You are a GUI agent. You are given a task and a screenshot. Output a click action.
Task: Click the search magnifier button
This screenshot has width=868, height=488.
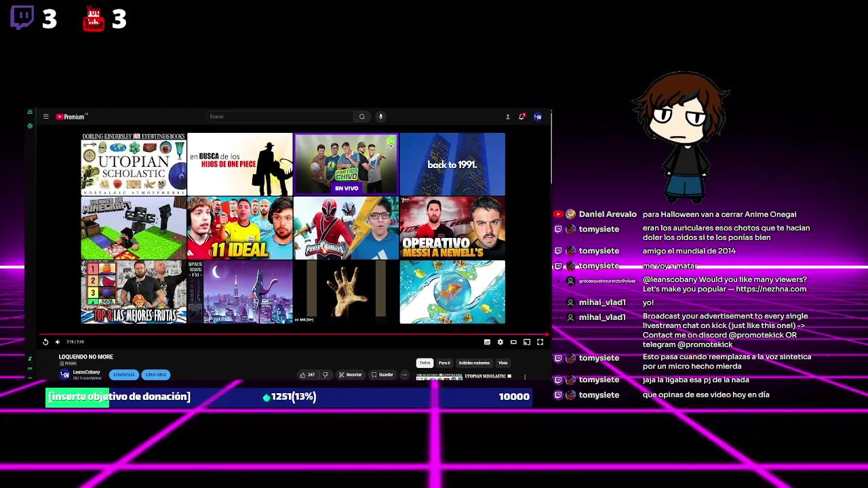pyautogui.click(x=362, y=117)
